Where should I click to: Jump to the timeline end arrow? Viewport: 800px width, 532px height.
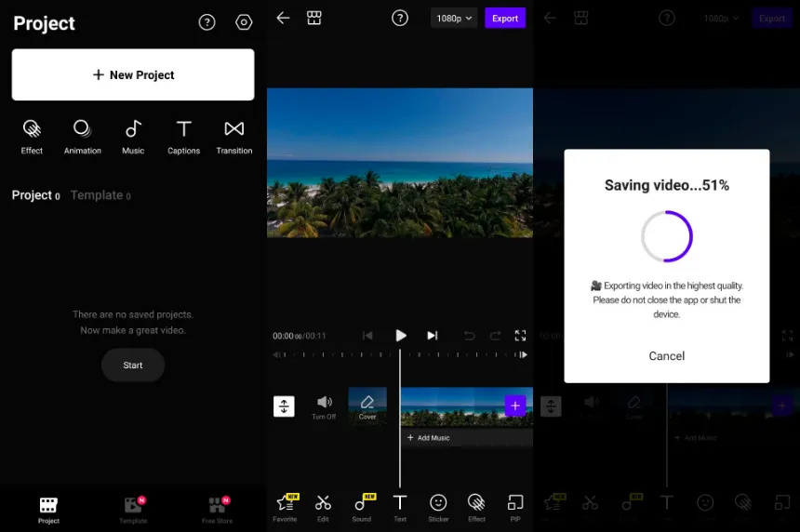point(524,354)
